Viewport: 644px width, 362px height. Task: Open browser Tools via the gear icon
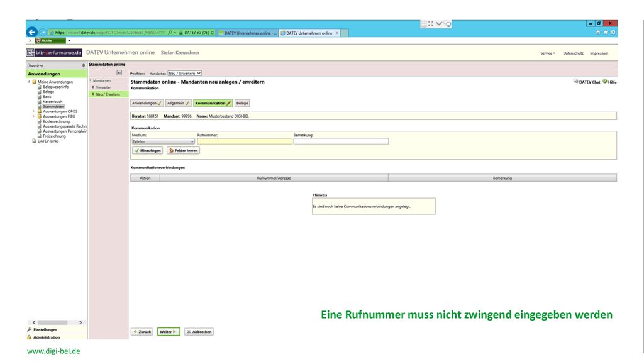coord(613,33)
